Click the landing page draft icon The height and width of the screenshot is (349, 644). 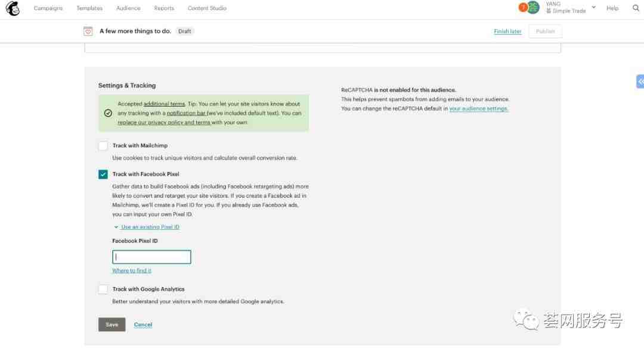tap(88, 31)
